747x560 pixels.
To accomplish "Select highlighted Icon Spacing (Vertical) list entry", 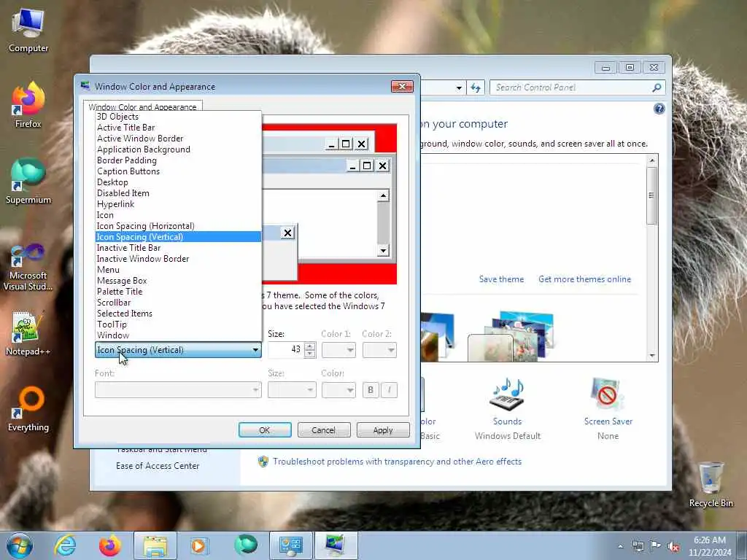I will click(x=178, y=237).
